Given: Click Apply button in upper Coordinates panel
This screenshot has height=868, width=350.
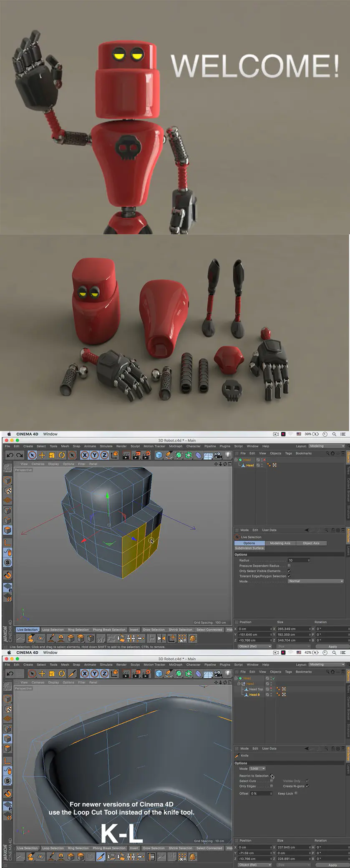Looking at the screenshot, I should coord(332,647).
